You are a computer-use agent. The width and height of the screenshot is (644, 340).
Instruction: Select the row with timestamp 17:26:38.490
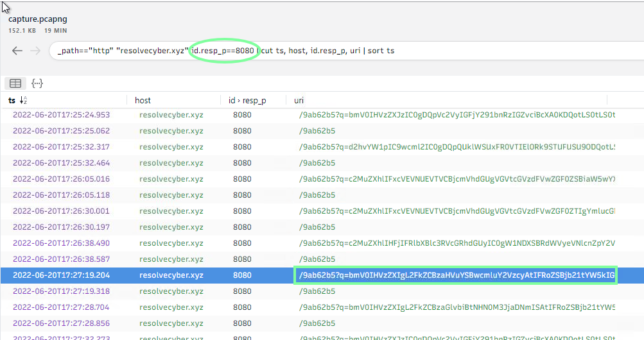[x=61, y=243]
